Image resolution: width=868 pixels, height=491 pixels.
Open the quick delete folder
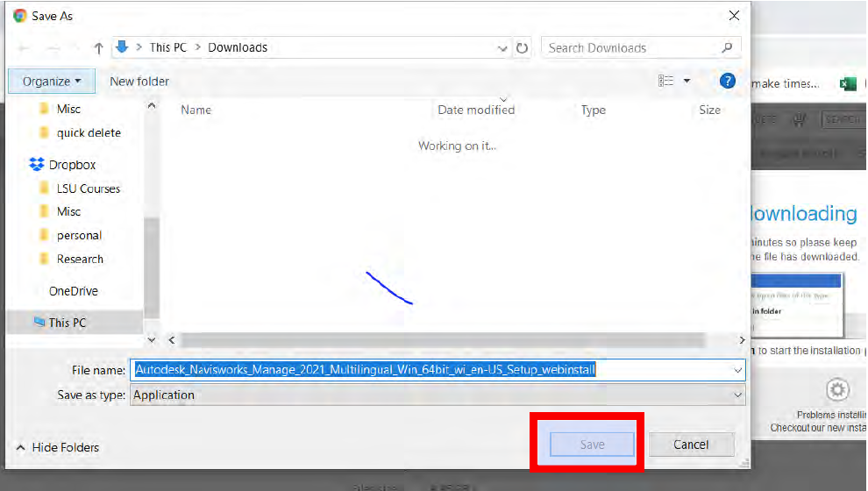pos(89,133)
